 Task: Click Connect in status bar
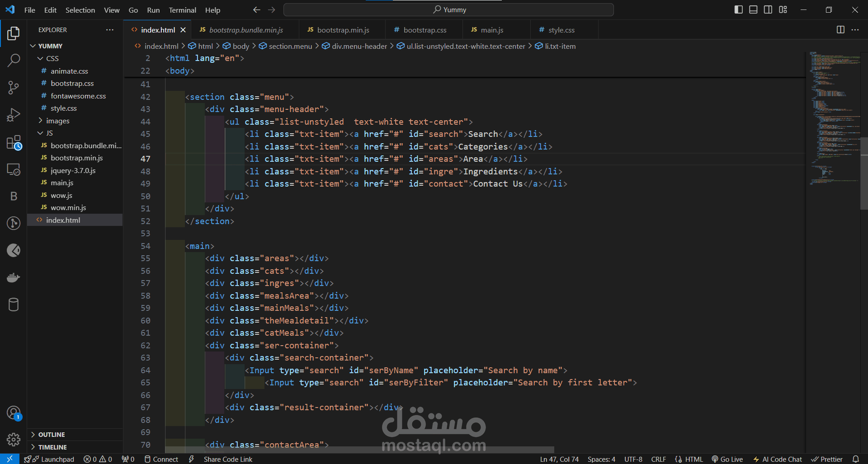pyautogui.click(x=161, y=459)
